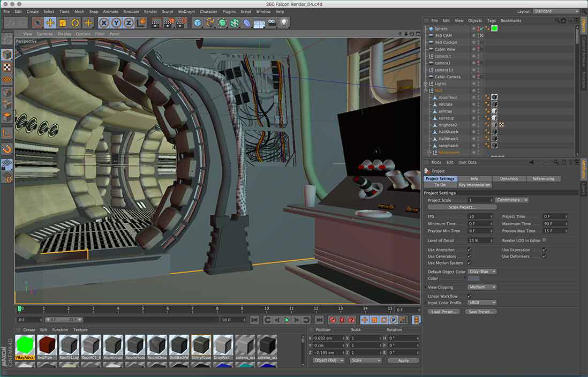Image resolution: width=588 pixels, height=377 pixels.
Task: Jump to start of animation
Action: (254, 320)
